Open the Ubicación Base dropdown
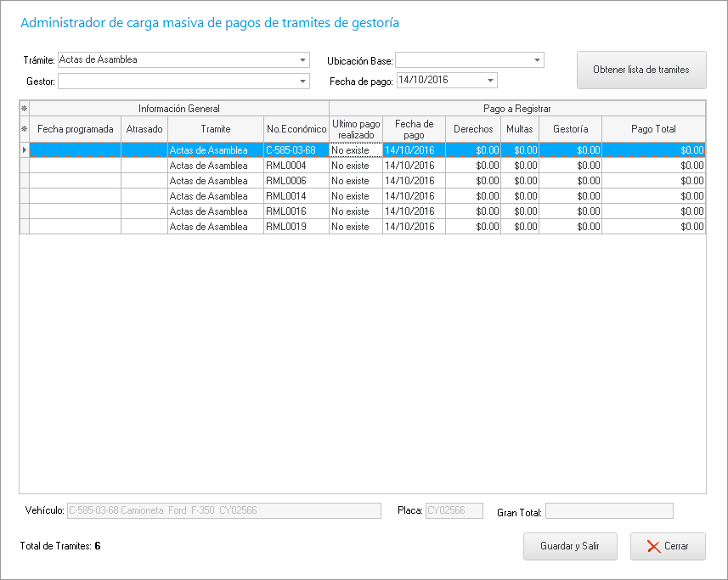Screen dimensions: 728x580 coord(537,60)
